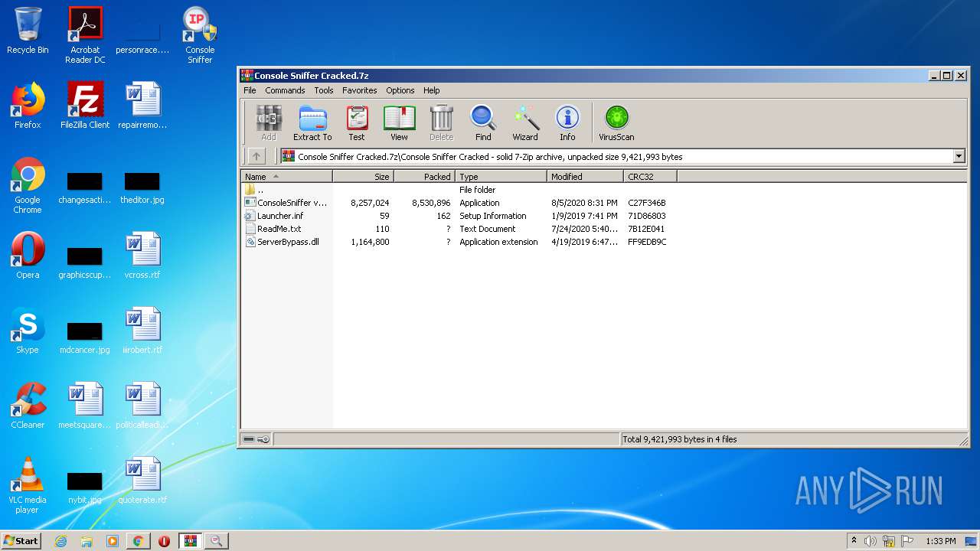Viewport: 980px width, 551px height.
Task: Open the Tools menu
Action: [324, 90]
